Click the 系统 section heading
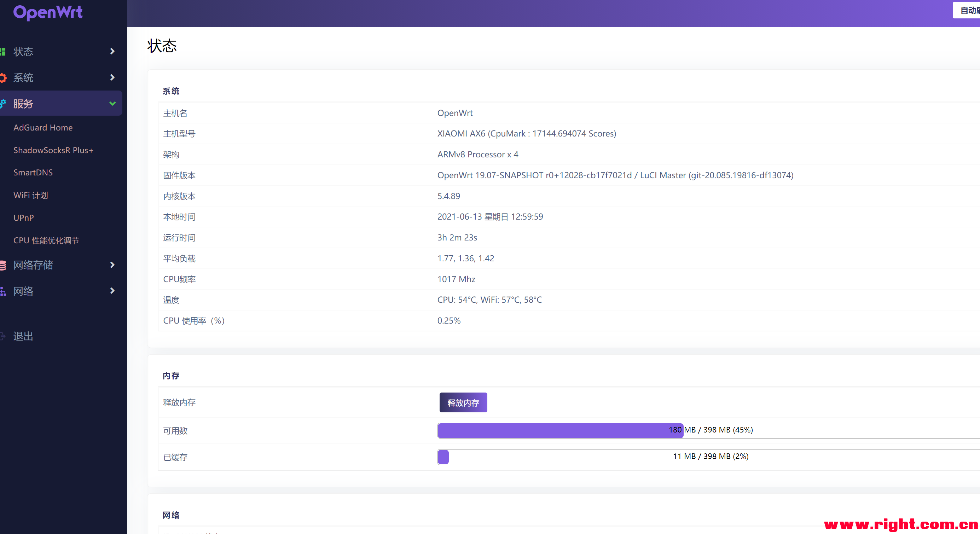Image resolution: width=980 pixels, height=534 pixels. 171,91
